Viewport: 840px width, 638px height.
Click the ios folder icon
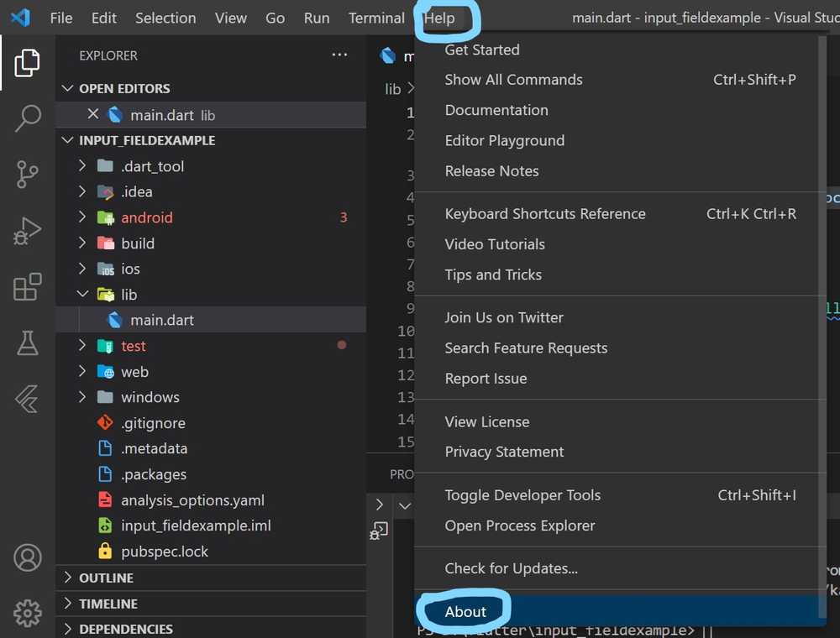(x=106, y=269)
